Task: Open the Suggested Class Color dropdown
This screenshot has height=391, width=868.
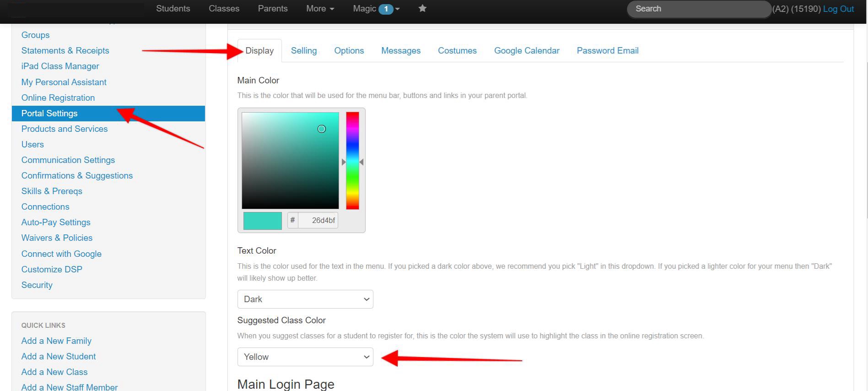Action: point(305,357)
